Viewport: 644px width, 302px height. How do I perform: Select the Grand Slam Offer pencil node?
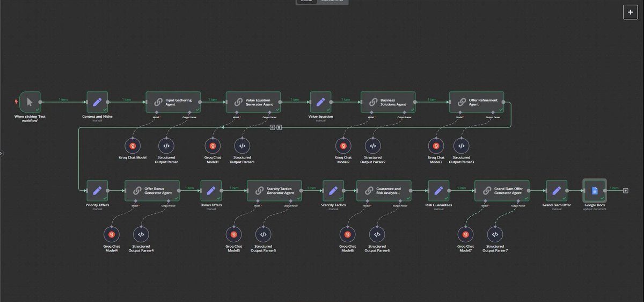(x=557, y=190)
